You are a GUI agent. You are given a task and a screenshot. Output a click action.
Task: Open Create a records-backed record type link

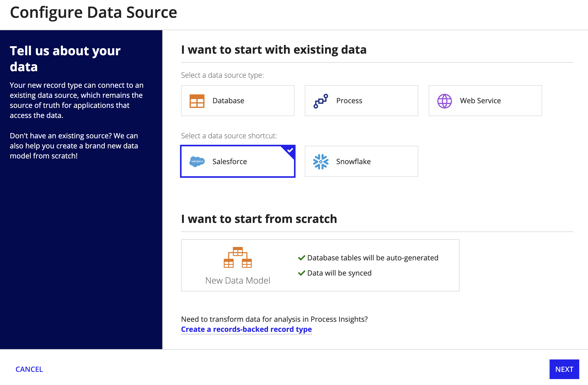coord(246,329)
